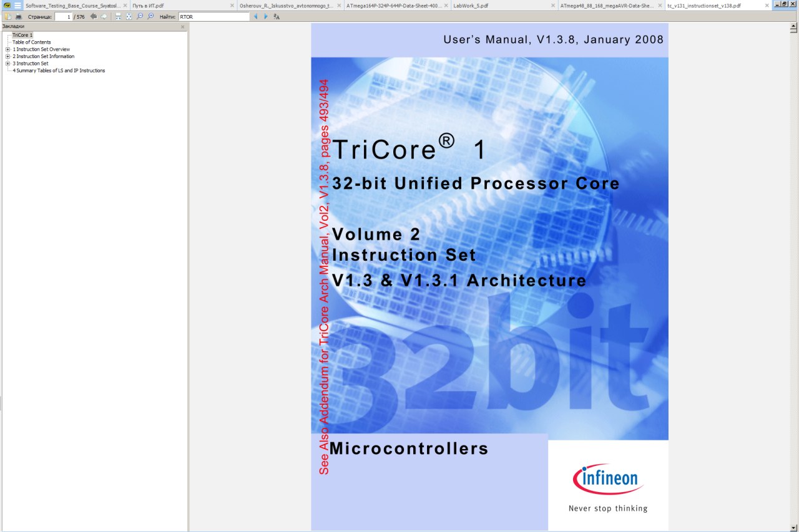
Task: Toggle match case search option
Action: point(277,17)
